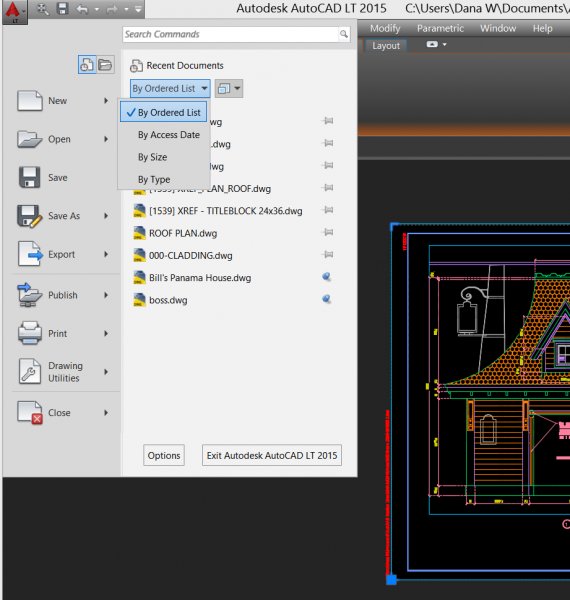Click the ribbon minimize button beside Layout tab

point(432,44)
